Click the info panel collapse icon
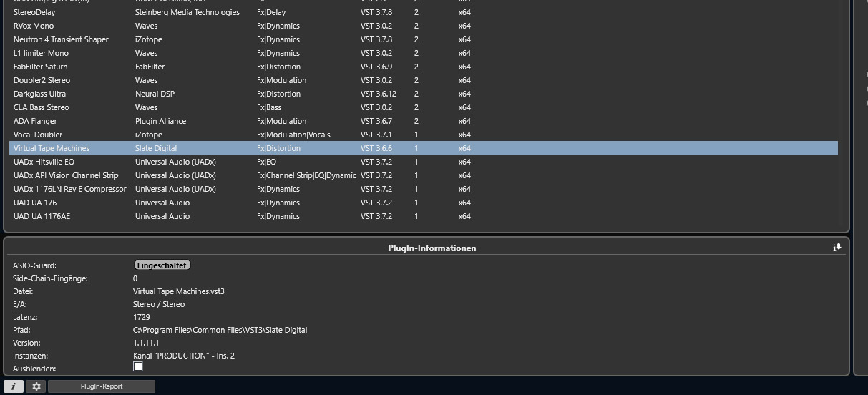The width and height of the screenshot is (868, 395). click(x=837, y=248)
